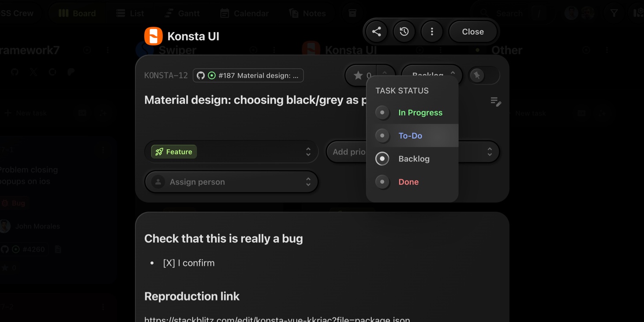Image resolution: width=644 pixels, height=322 pixels.
Task: Click the archive box icon after Notes
Action: (352, 13)
